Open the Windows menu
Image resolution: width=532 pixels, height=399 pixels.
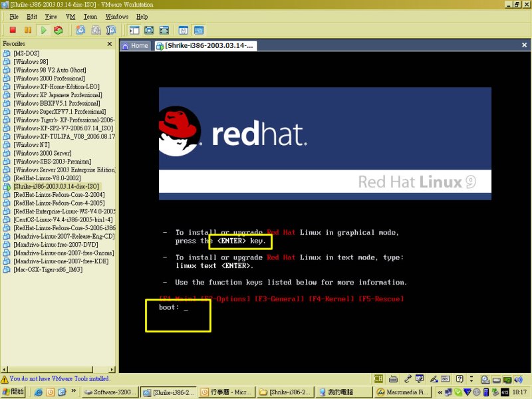click(x=117, y=17)
